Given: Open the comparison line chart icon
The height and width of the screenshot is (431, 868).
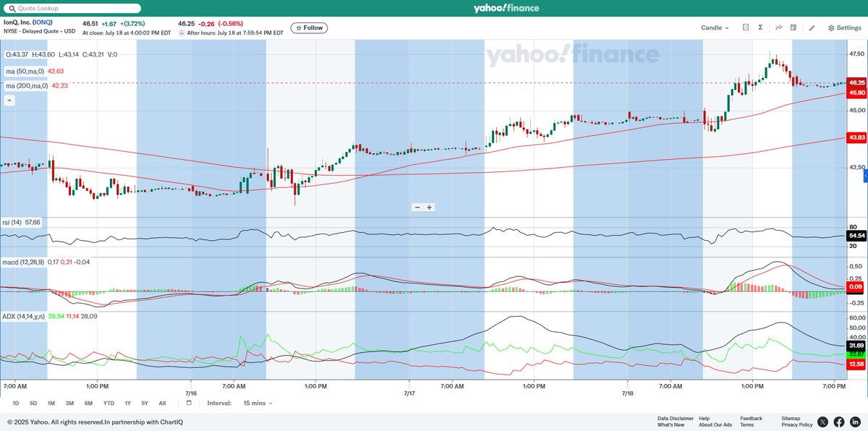Looking at the screenshot, I should [779, 27].
